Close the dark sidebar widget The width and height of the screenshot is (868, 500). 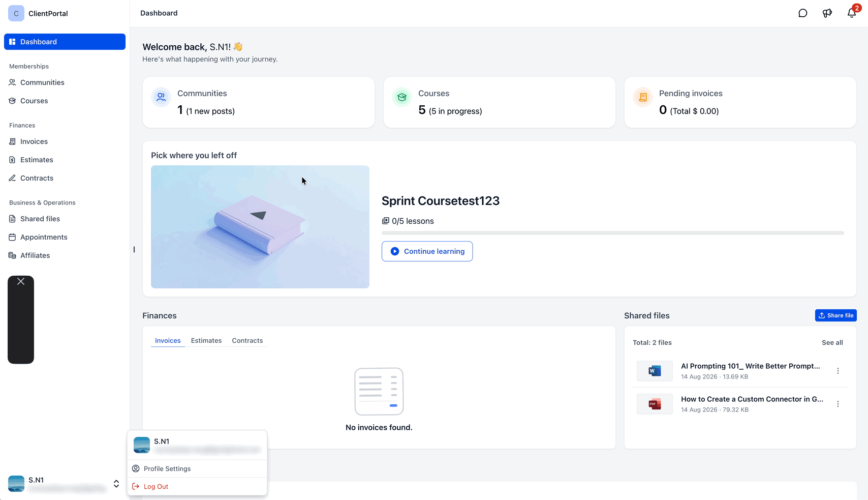point(21,281)
